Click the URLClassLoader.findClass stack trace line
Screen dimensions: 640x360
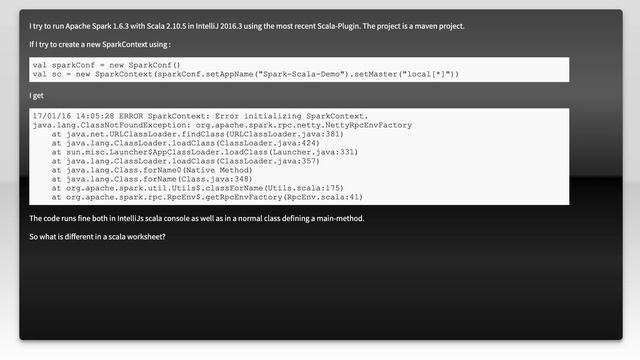tap(198, 134)
